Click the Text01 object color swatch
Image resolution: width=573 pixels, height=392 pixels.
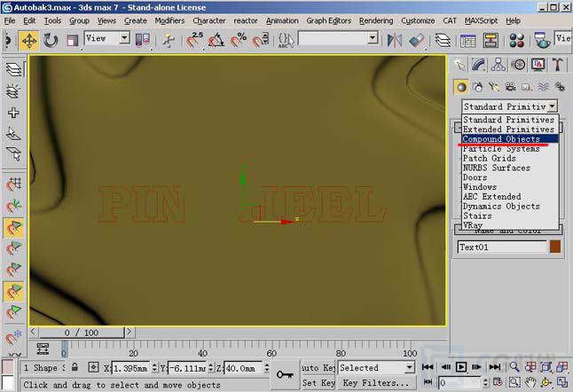pyautogui.click(x=555, y=247)
